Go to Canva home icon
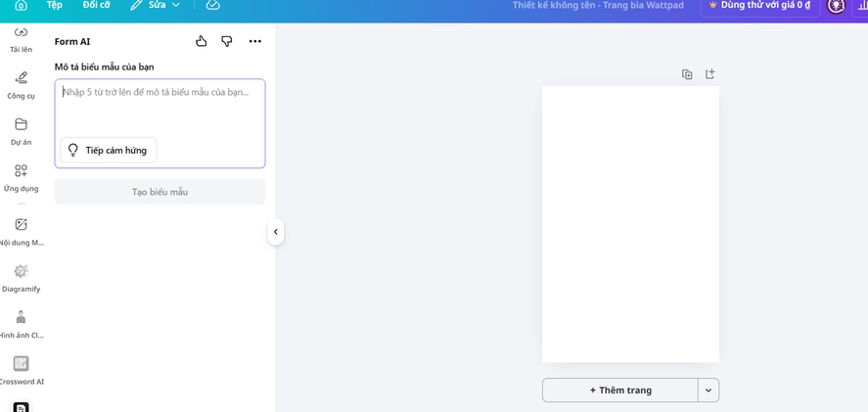868x412 pixels. point(21,5)
